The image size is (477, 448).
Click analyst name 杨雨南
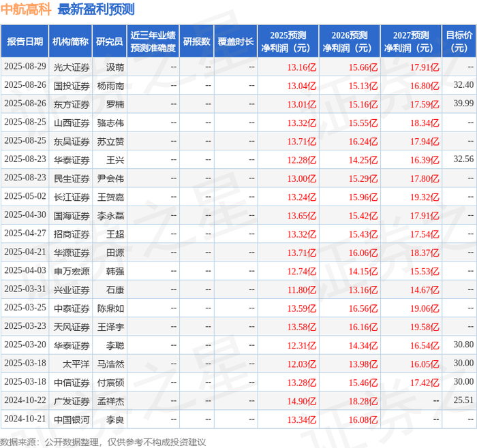[110, 86]
